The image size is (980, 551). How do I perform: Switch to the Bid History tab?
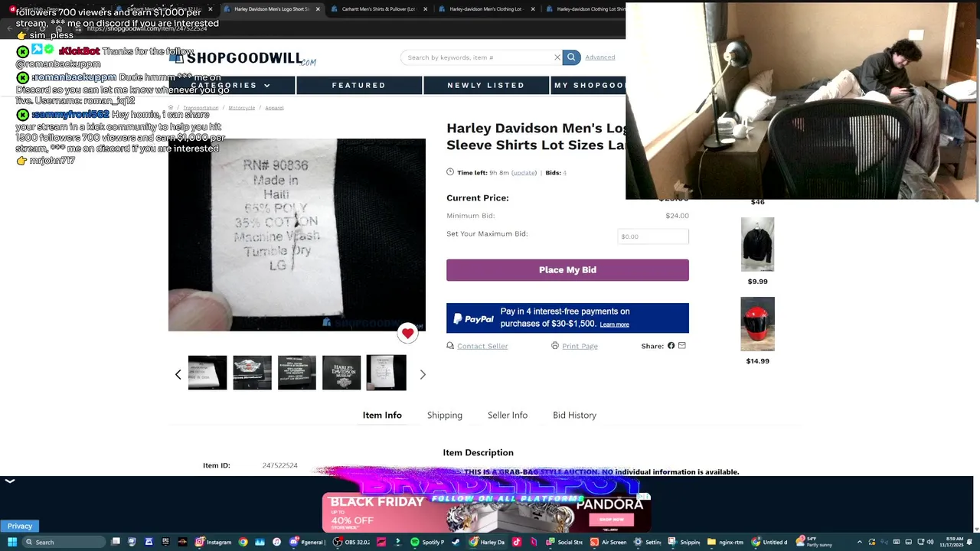click(x=574, y=415)
